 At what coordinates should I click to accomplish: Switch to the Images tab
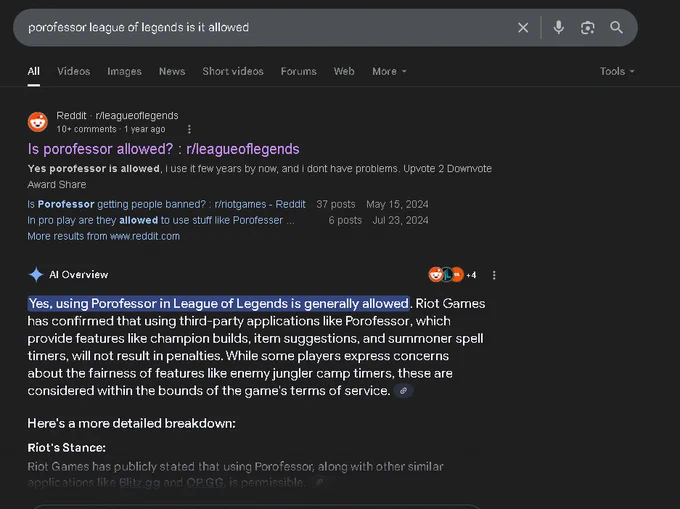124,72
